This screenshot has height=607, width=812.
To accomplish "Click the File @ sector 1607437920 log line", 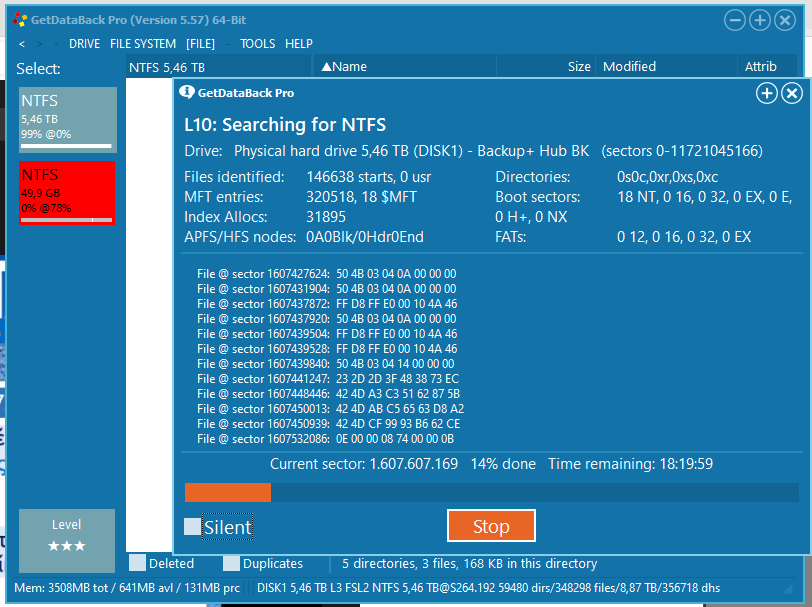I will click(x=327, y=319).
